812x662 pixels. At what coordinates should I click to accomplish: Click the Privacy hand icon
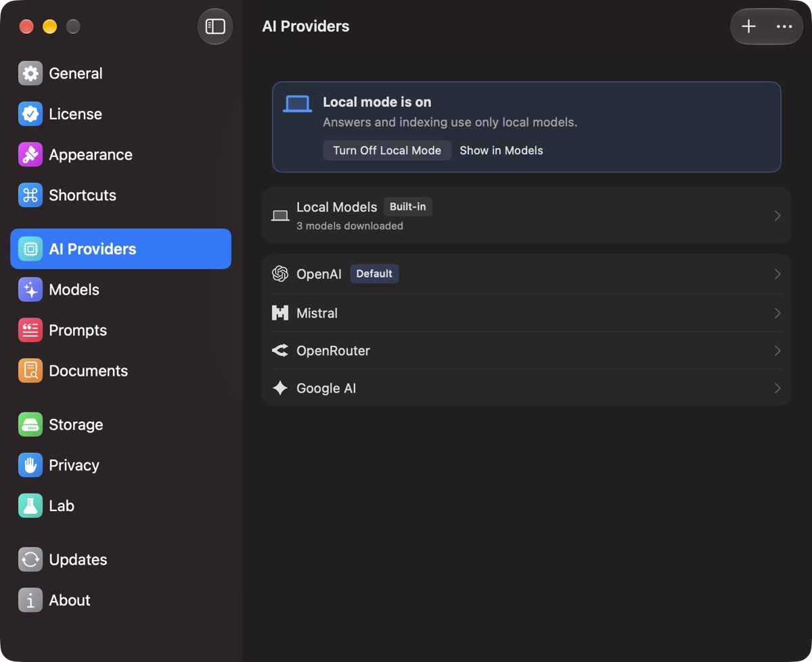coord(30,466)
